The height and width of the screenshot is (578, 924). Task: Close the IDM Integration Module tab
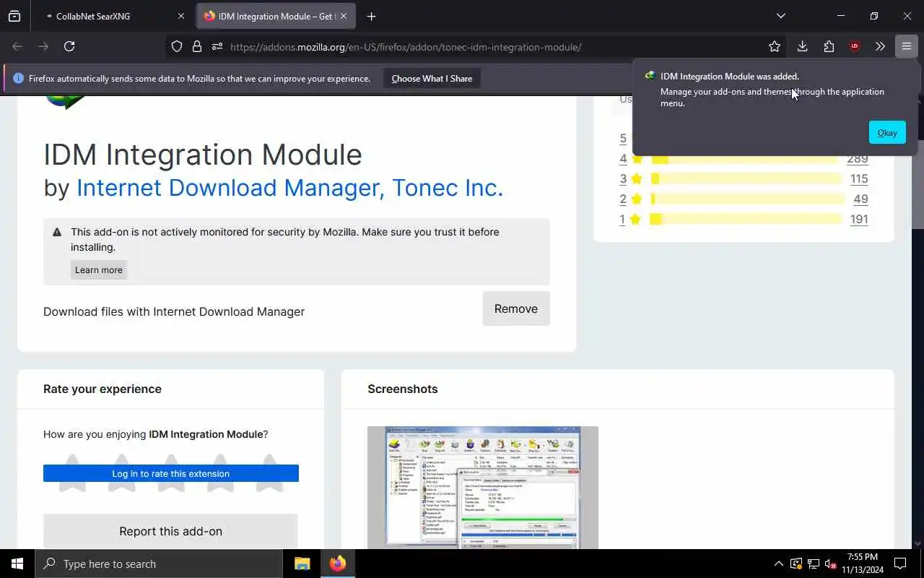(x=344, y=16)
